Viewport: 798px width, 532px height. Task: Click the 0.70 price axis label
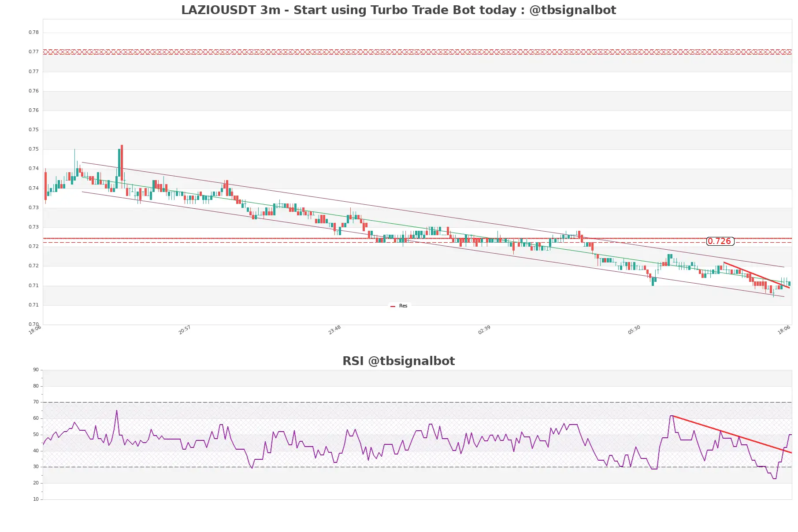pyautogui.click(x=33, y=324)
